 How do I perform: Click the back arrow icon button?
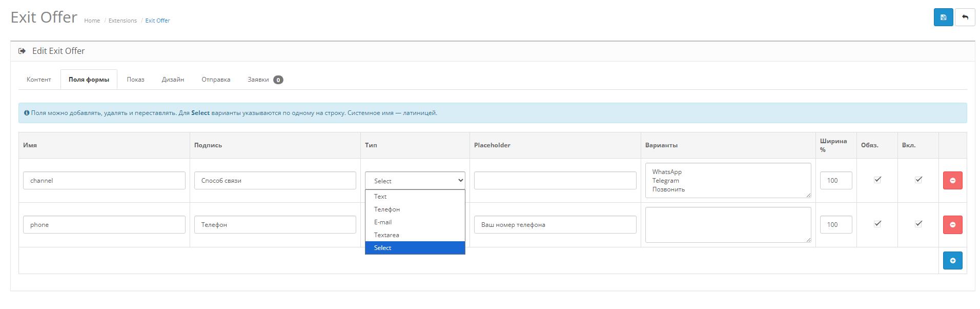(x=965, y=17)
